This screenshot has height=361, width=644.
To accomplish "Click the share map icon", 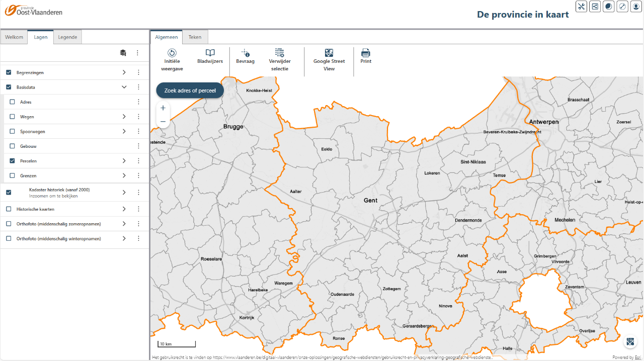I will click(595, 7).
